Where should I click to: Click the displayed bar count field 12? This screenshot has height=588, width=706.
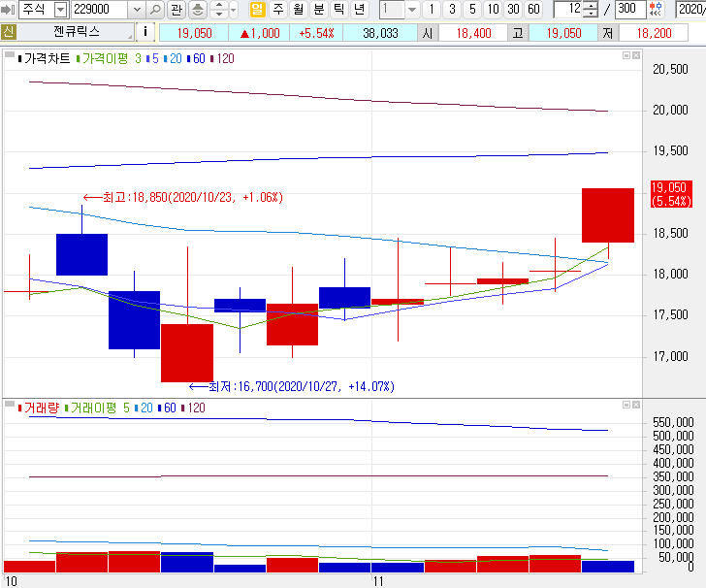tap(568, 9)
